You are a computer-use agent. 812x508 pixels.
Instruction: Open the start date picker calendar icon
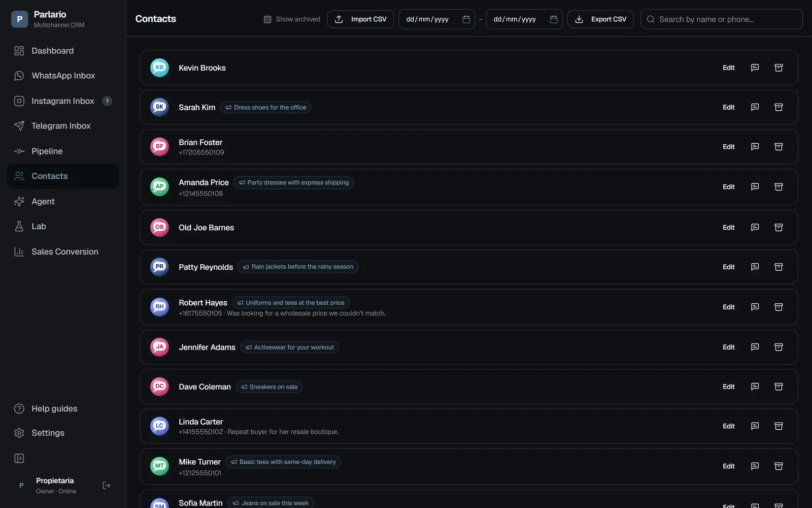click(466, 19)
